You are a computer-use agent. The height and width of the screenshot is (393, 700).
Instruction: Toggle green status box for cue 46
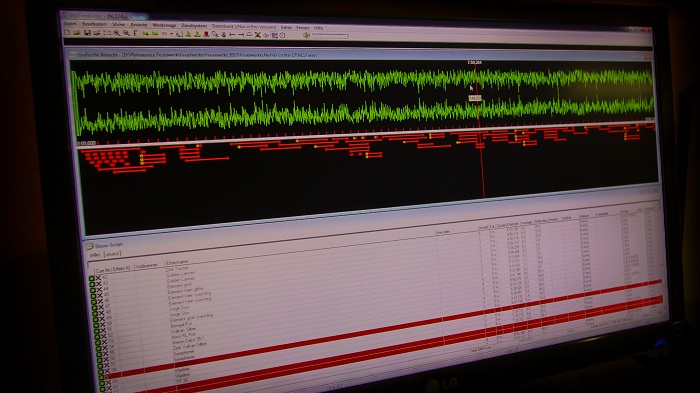coord(93,301)
